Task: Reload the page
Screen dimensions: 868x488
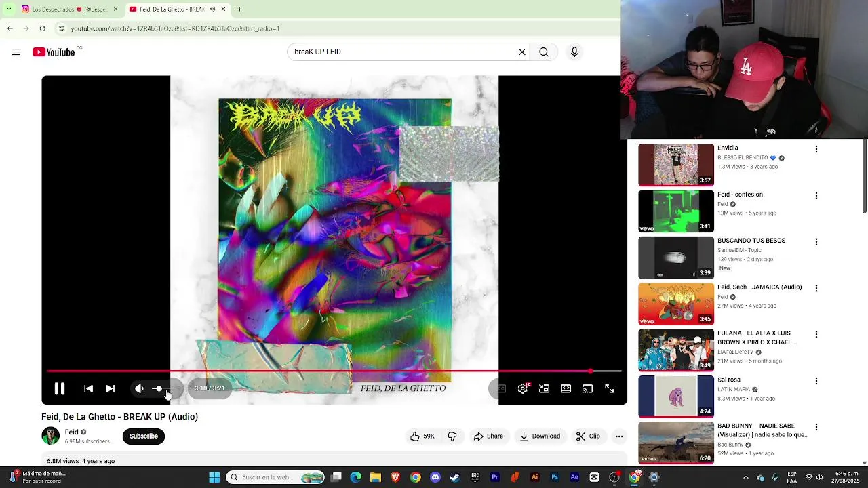Action: pyautogui.click(x=42, y=28)
